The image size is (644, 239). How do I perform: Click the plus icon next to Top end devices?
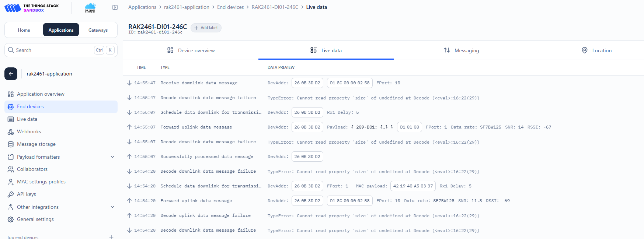click(111, 237)
